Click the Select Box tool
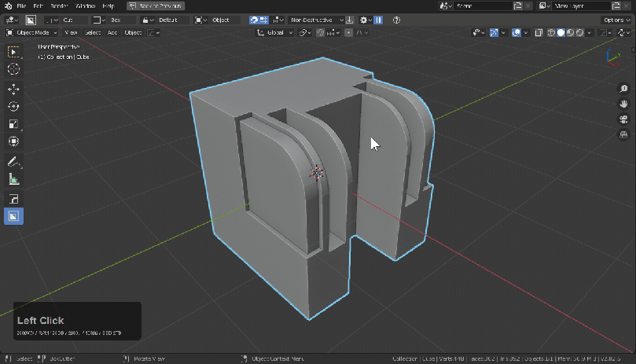The width and height of the screenshot is (636, 364). 13,52
